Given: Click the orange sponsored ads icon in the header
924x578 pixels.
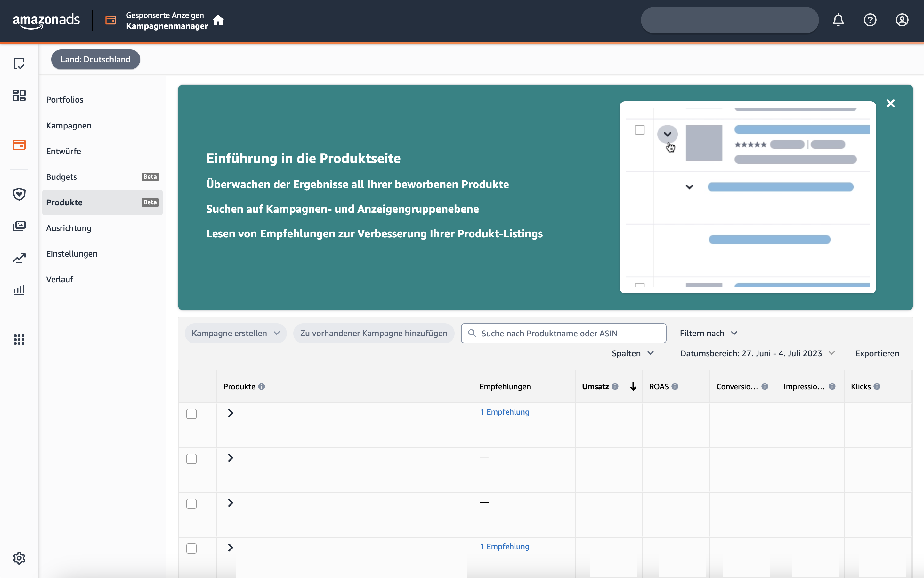Looking at the screenshot, I should 110,20.
